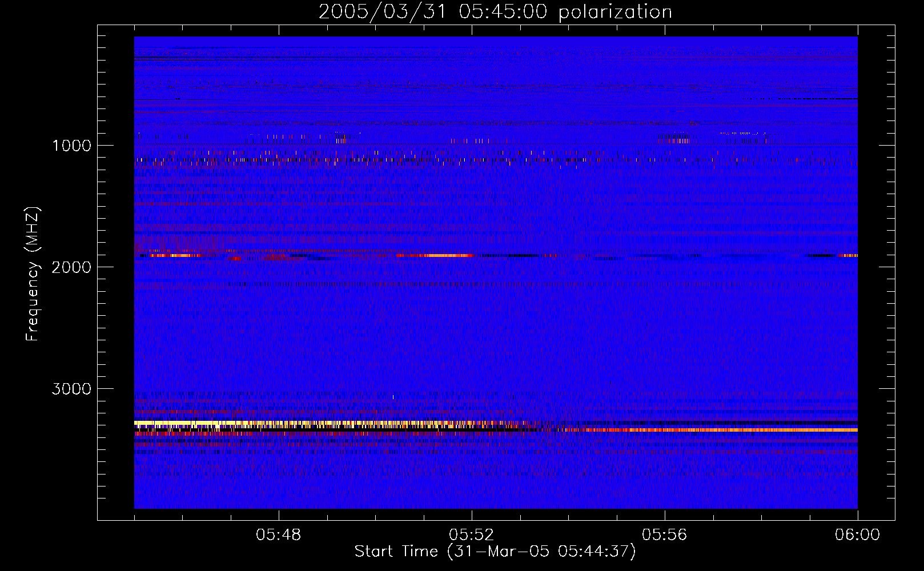
Task: Click the 'Start Time (31-Mar-05 05:44:37)' axis label
Action: point(495,552)
